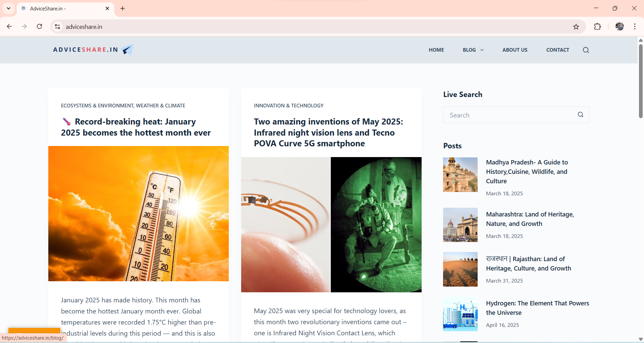Open the header search magnifier icon
The image size is (644, 343).
(586, 50)
